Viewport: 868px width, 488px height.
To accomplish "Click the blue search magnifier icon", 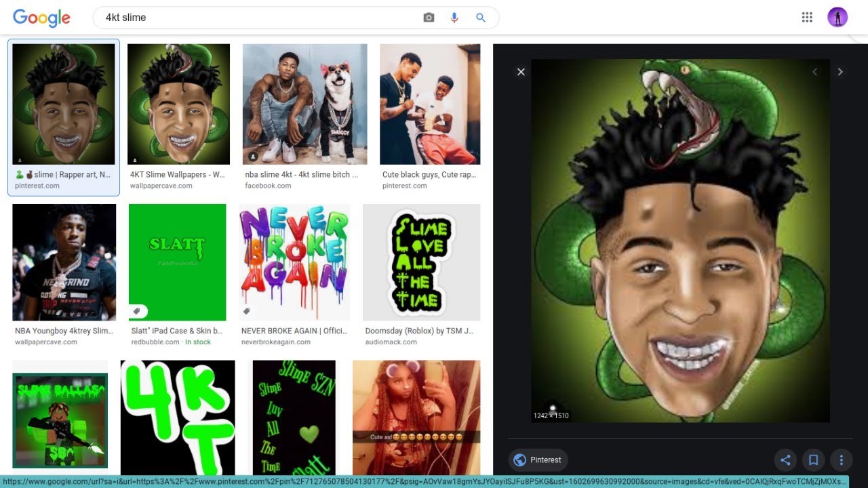I will [481, 18].
